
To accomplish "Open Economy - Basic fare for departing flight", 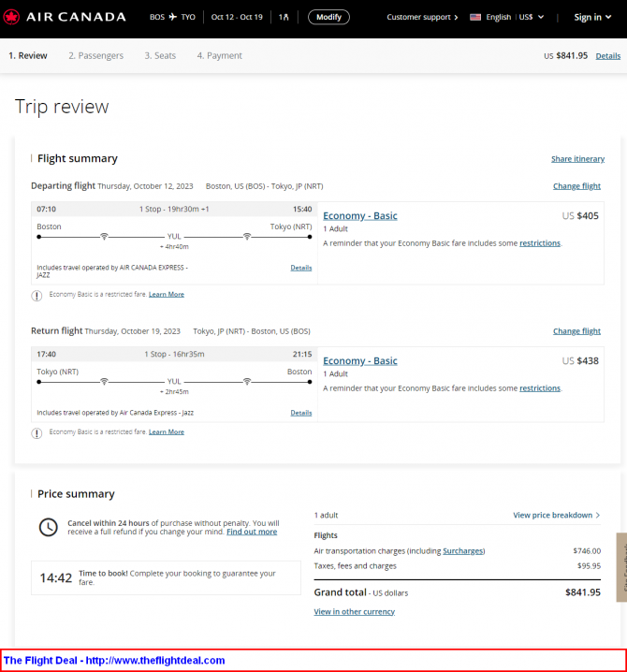I will [x=360, y=216].
